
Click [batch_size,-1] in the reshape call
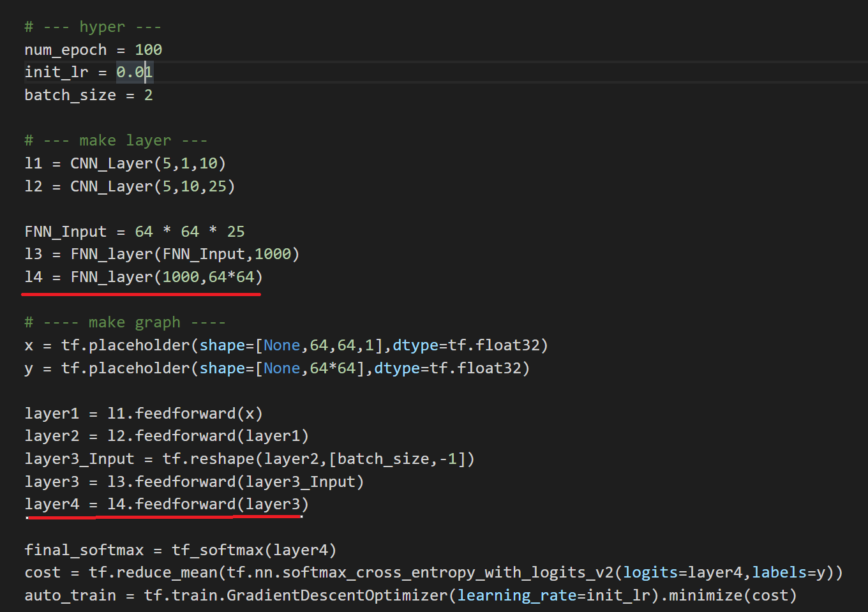pyautogui.click(x=397, y=459)
